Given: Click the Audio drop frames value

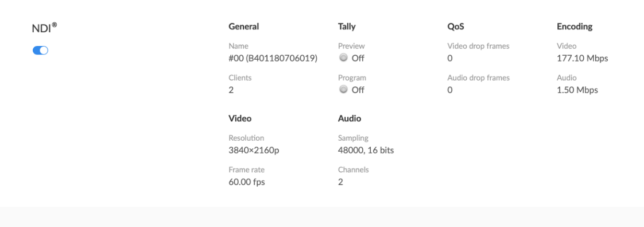Looking at the screenshot, I should (450, 90).
